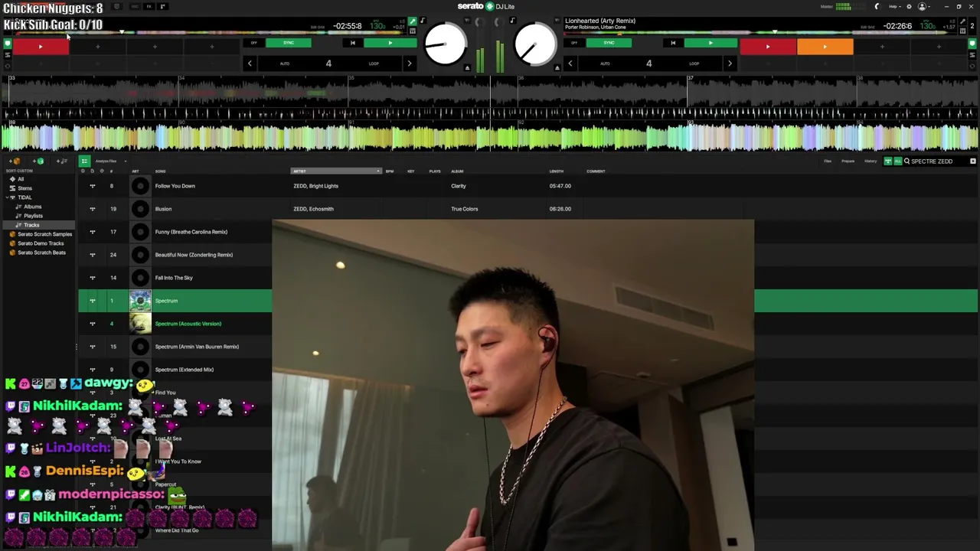Toggle the REC panel button
980x551 pixels.
tap(134, 7)
